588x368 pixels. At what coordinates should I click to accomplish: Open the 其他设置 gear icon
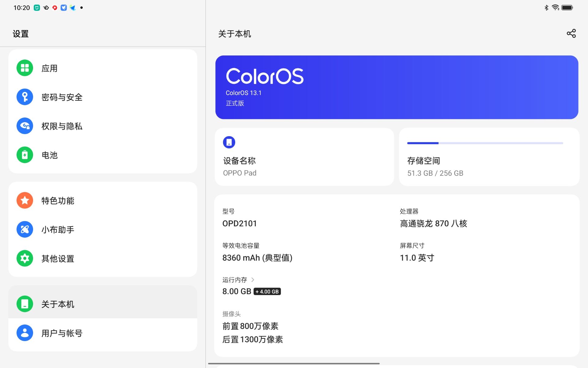(x=24, y=258)
